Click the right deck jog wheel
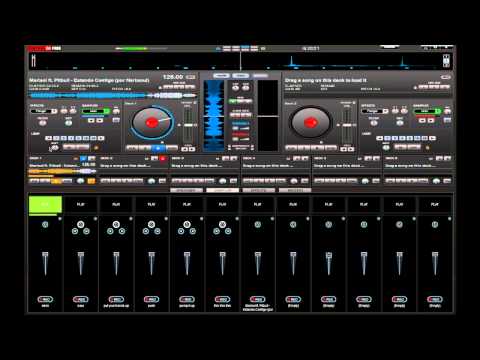Screen dimensions: 480x360 click(311, 123)
